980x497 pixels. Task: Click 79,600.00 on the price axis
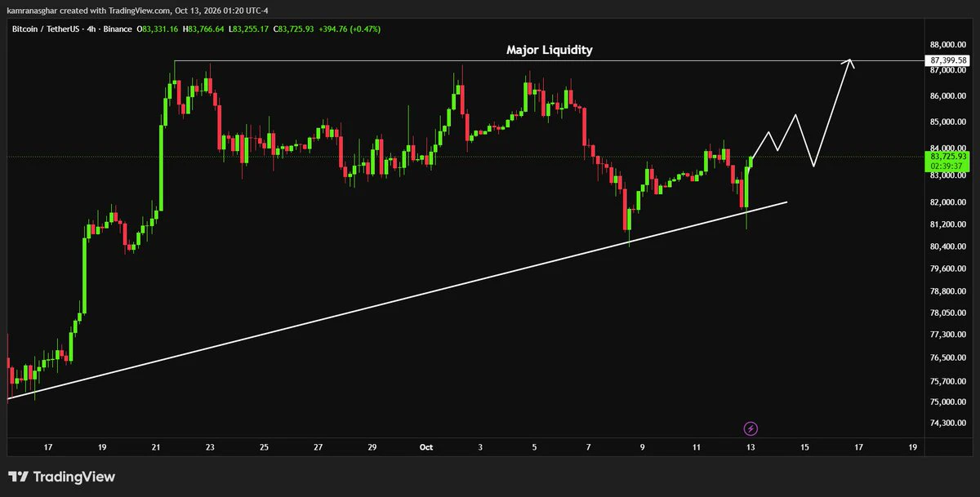tap(948, 268)
